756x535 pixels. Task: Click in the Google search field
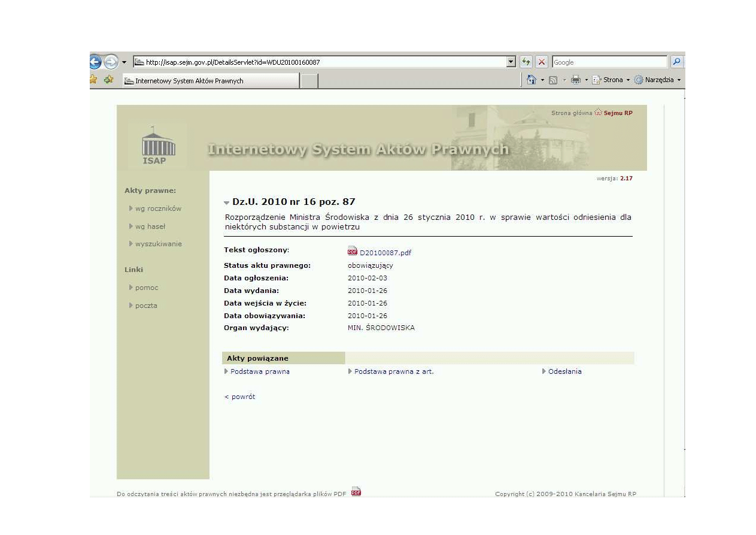click(608, 62)
